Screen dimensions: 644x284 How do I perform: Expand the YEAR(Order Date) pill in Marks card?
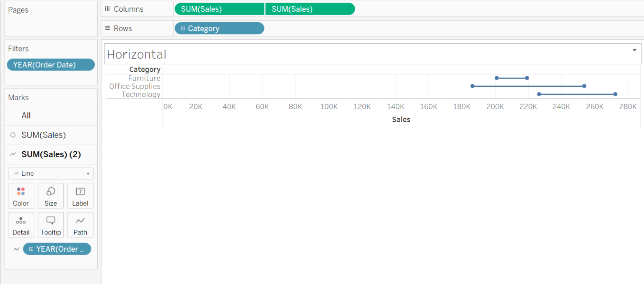click(31, 249)
